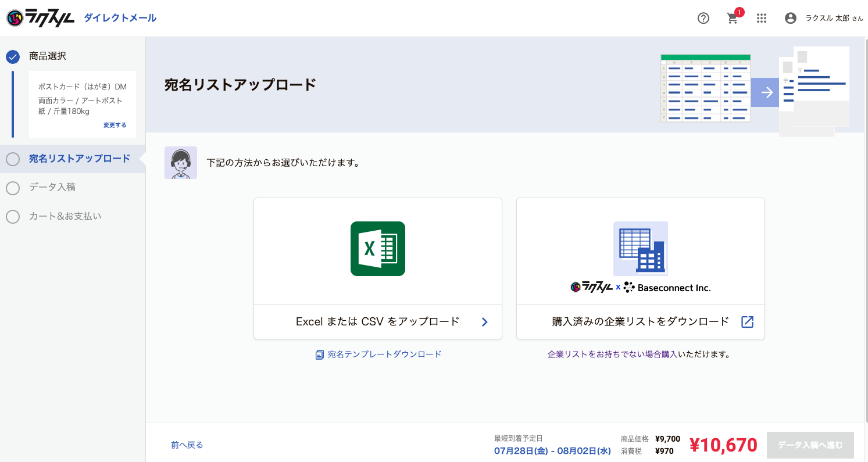This screenshot has height=462, width=868.
Task: Select the データ入稿 step circle
Action: coord(13,188)
